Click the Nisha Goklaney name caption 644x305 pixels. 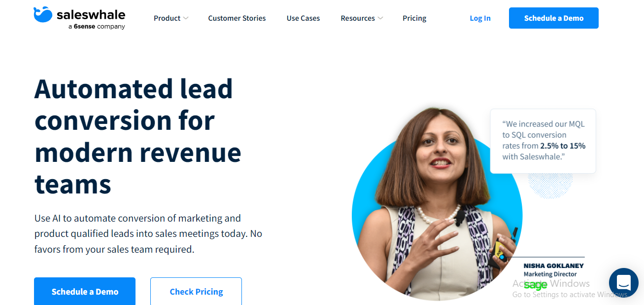pyautogui.click(x=553, y=266)
